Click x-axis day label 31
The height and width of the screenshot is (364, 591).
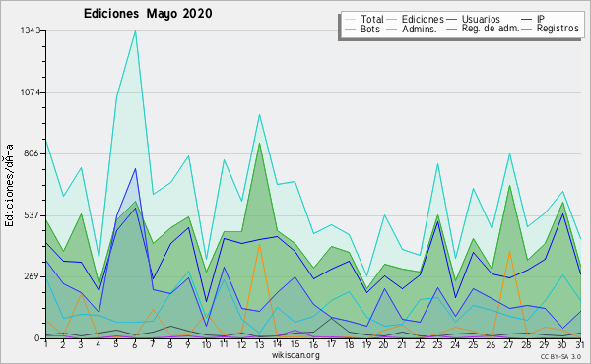tap(580, 344)
